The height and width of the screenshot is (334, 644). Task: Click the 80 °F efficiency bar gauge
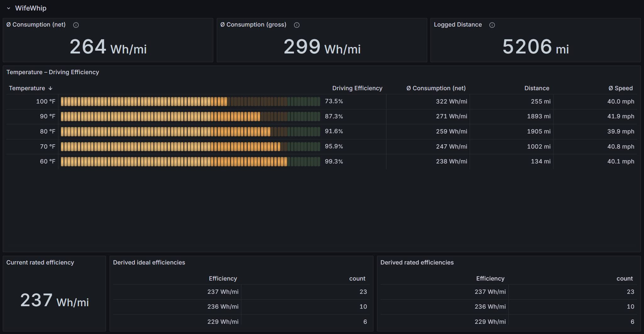tap(190, 131)
